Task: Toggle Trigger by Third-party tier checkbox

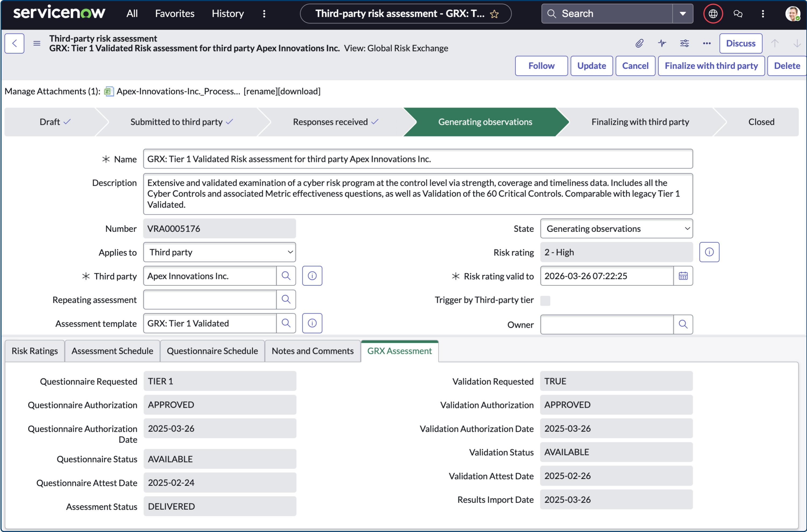Action: (545, 301)
